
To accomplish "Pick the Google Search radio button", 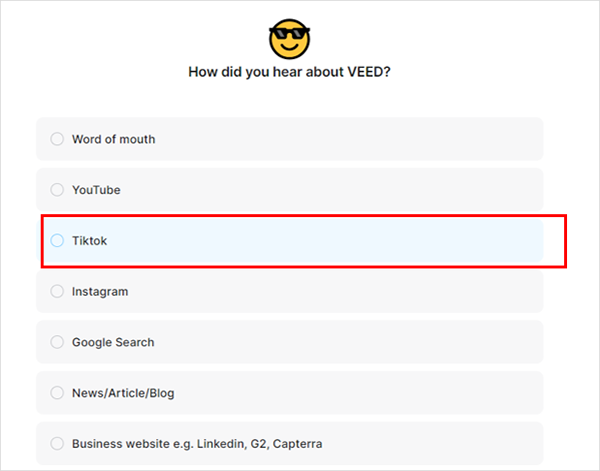I will pyautogui.click(x=57, y=342).
